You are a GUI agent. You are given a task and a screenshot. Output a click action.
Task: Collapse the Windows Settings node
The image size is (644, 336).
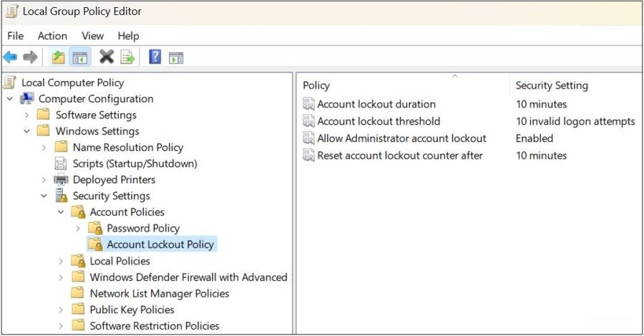coord(26,131)
